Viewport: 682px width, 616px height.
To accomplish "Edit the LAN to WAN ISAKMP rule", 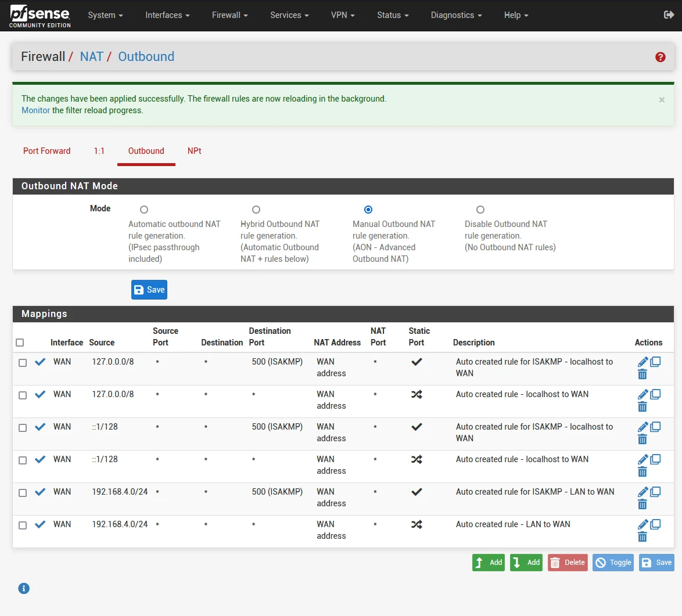I will click(x=642, y=492).
